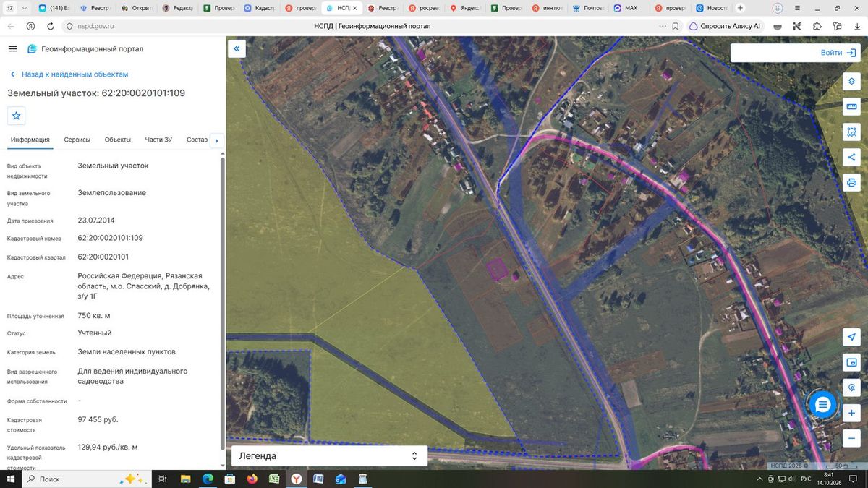Open the browser tab list dropdown
The image size is (868, 488).
(x=25, y=8)
